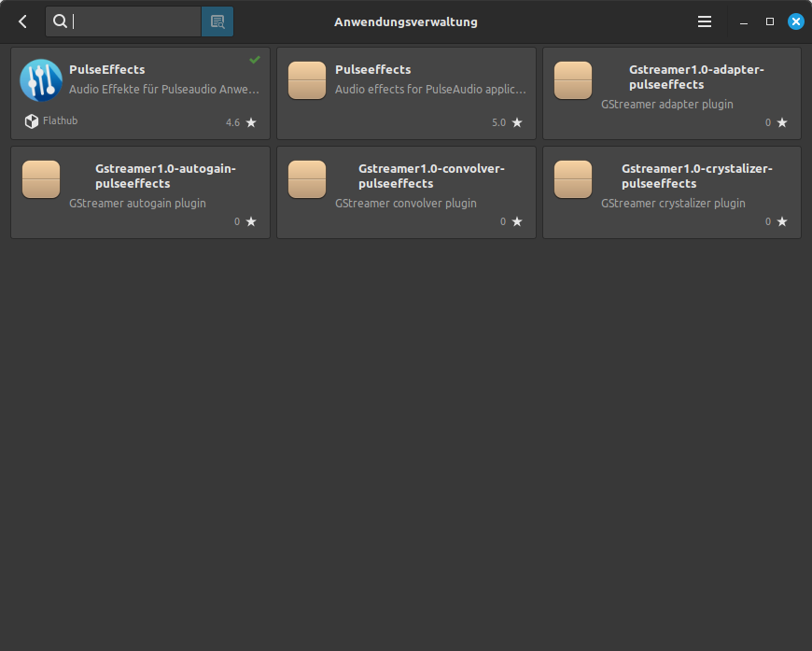Click the Anwendungsverwaltung window title
The width and height of the screenshot is (812, 651).
[406, 21]
